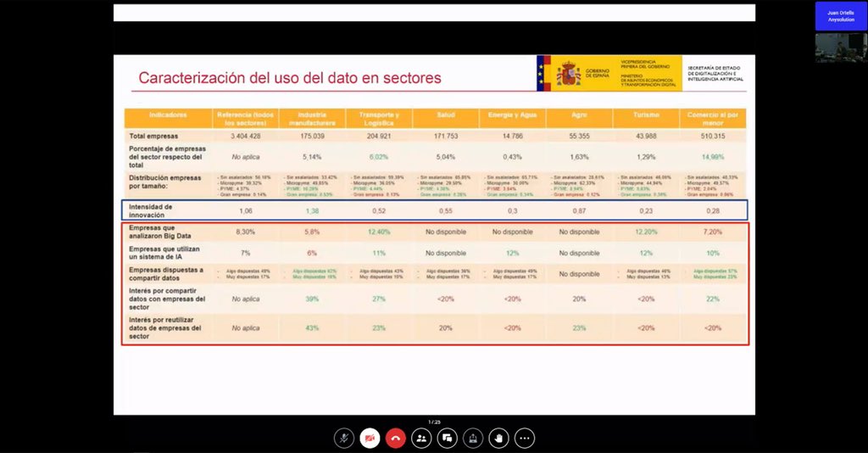Click the 'Empresas dispuestas a compartir datos' label

point(166,274)
